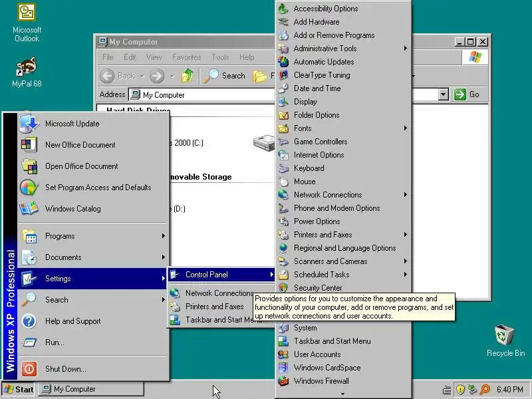The width and height of the screenshot is (532, 399).
Task: Click the Add or Remove Programs icon
Action: coord(283,35)
